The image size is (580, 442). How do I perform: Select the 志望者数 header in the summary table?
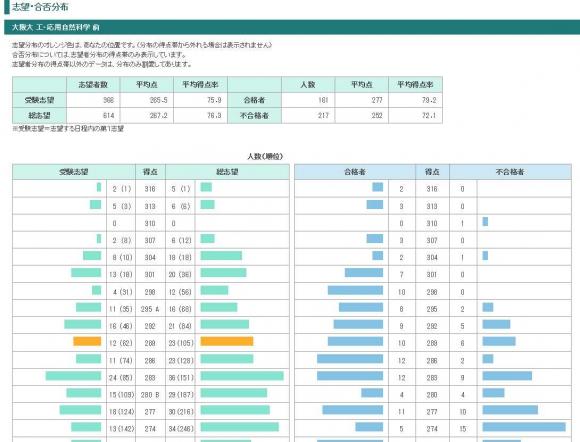[93, 85]
